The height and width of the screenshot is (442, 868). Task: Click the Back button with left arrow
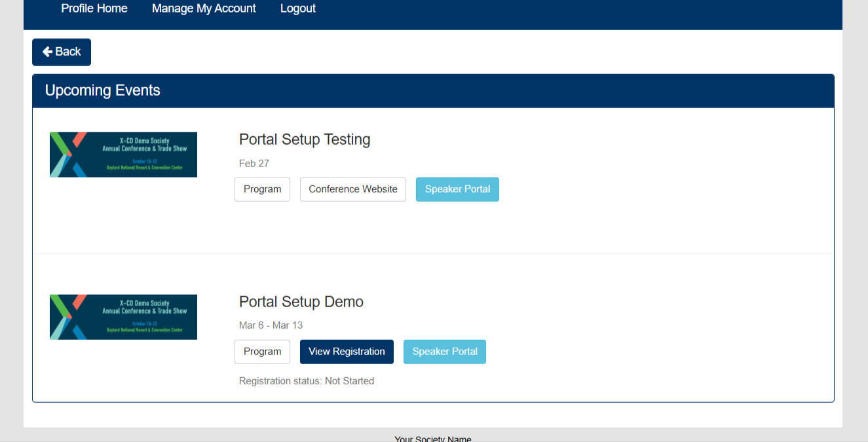coord(62,52)
